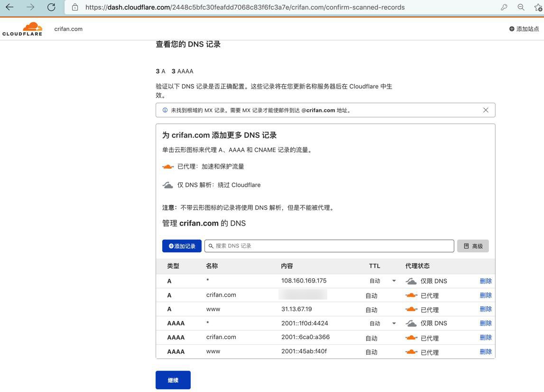Dismiss the missing MX record notice
The image size is (544, 392).
click(486, 110)
